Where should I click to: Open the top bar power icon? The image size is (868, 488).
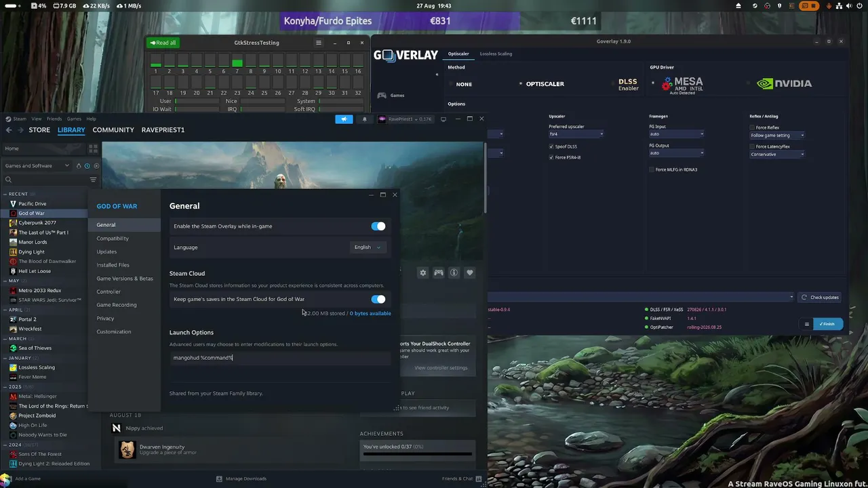860,5
